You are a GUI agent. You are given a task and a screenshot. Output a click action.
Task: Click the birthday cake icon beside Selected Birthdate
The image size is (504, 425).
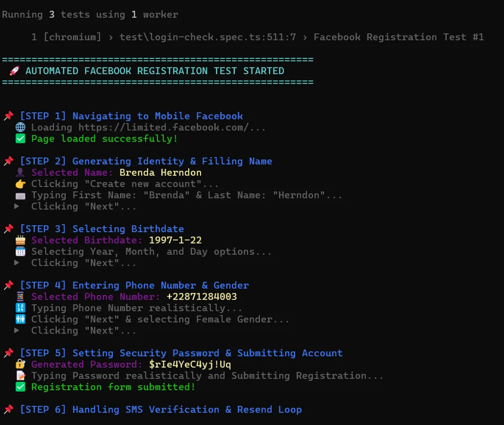[x=20, y=240]
